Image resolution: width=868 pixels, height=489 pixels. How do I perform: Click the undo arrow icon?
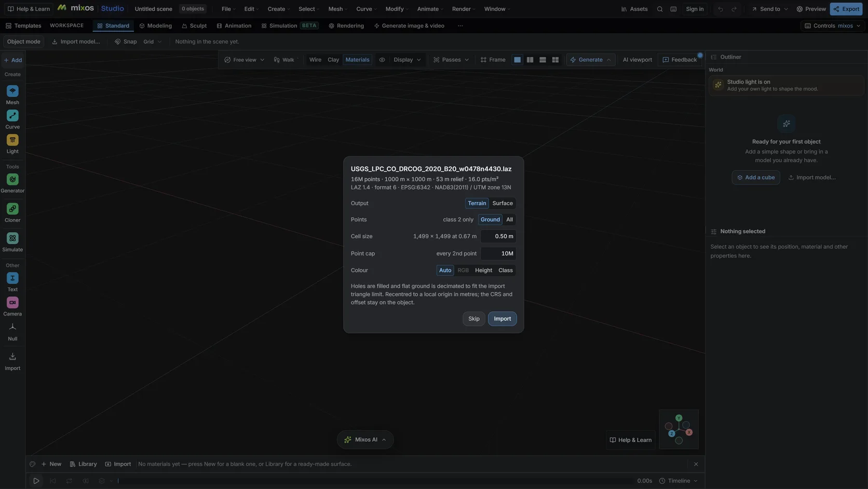721,9
